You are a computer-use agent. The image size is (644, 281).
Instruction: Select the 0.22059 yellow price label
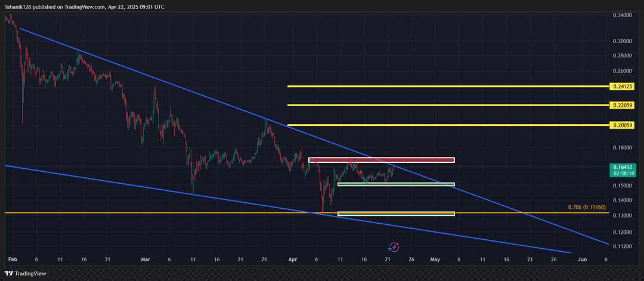(x=622, y=105)
